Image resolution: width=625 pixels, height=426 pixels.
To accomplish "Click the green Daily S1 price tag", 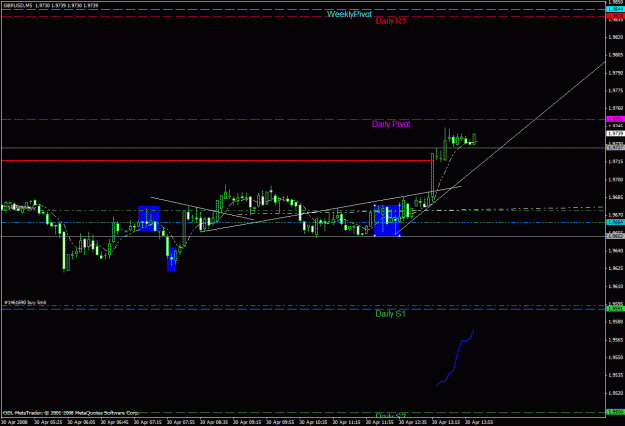I will tap(615, 309).
